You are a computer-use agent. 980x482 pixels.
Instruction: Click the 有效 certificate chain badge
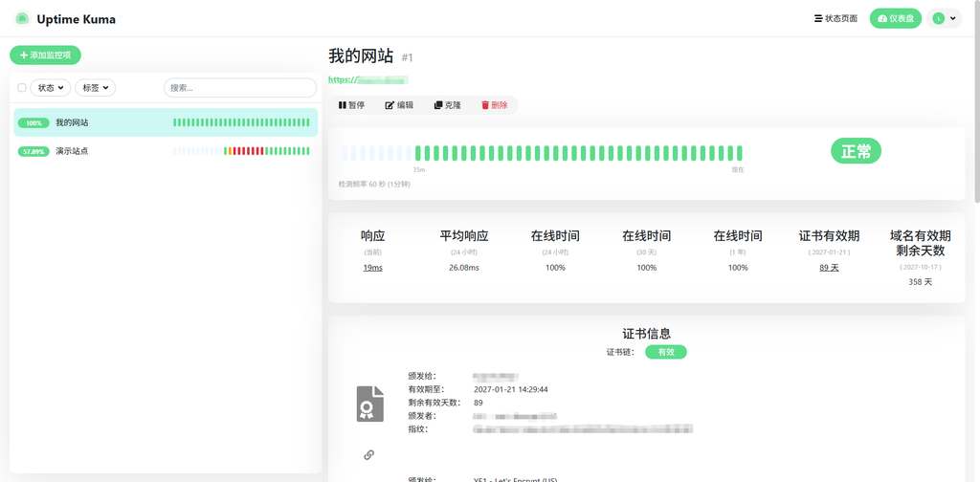[666, 352]
